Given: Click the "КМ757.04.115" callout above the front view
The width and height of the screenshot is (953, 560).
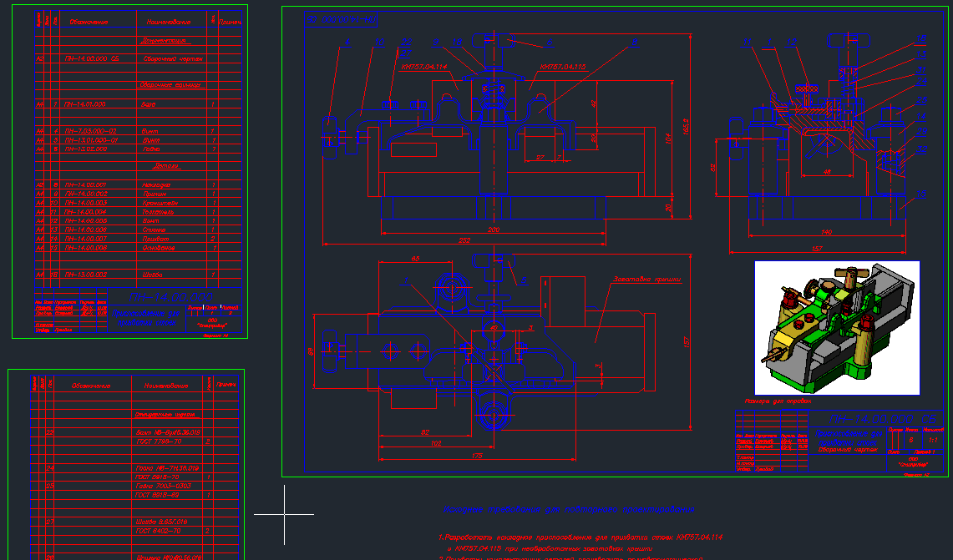Looking at the screenshot, I should (563, 67).
